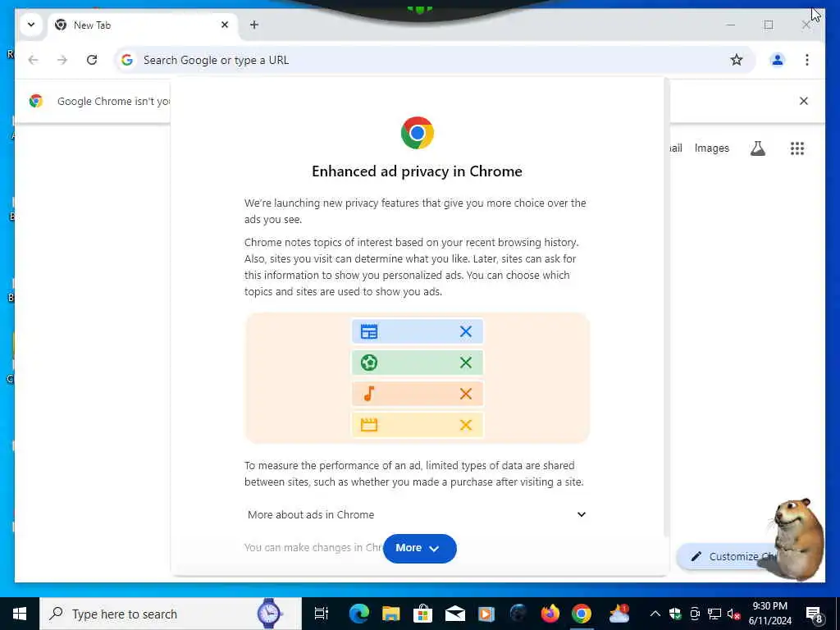Image resolution: width=840 pixels, height=630 pixels.
Task: Open Microsoft Store from taskbar
Action: 422,614
